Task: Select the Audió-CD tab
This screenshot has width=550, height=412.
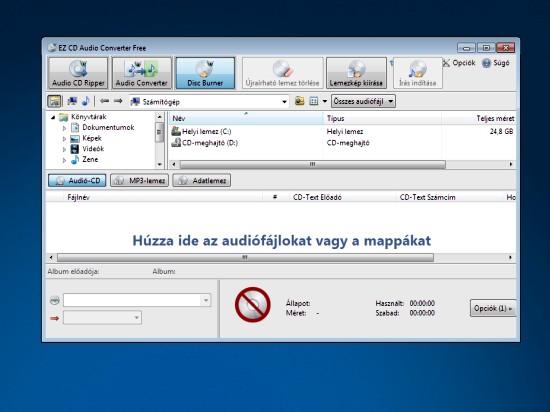Action: (x=78, y=181)
